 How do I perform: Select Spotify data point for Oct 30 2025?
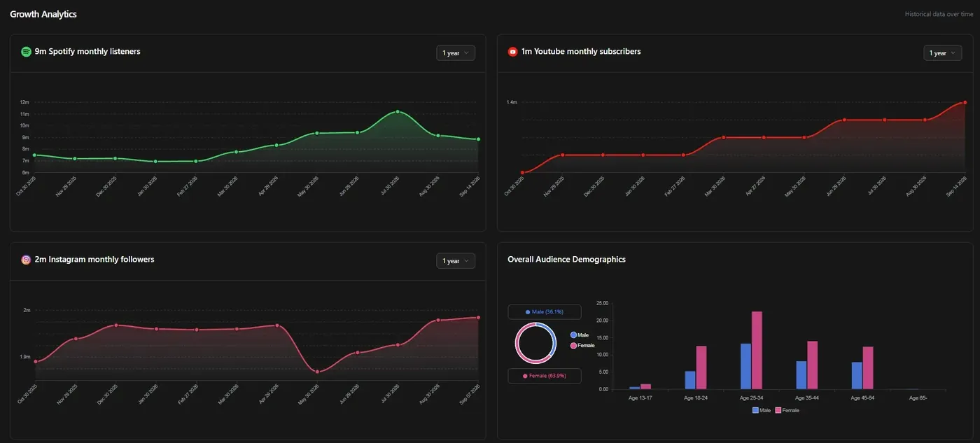pyautogui.click(x=34, y=155)
